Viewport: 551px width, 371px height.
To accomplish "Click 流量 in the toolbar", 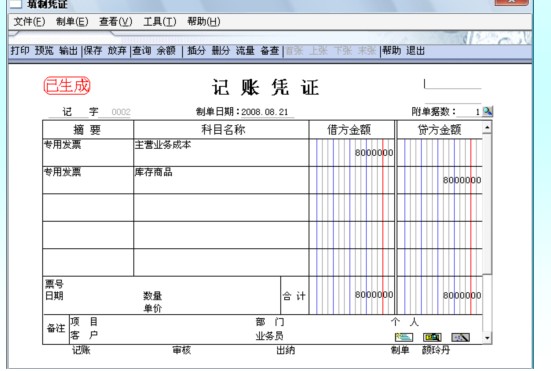I will (245, 51).
